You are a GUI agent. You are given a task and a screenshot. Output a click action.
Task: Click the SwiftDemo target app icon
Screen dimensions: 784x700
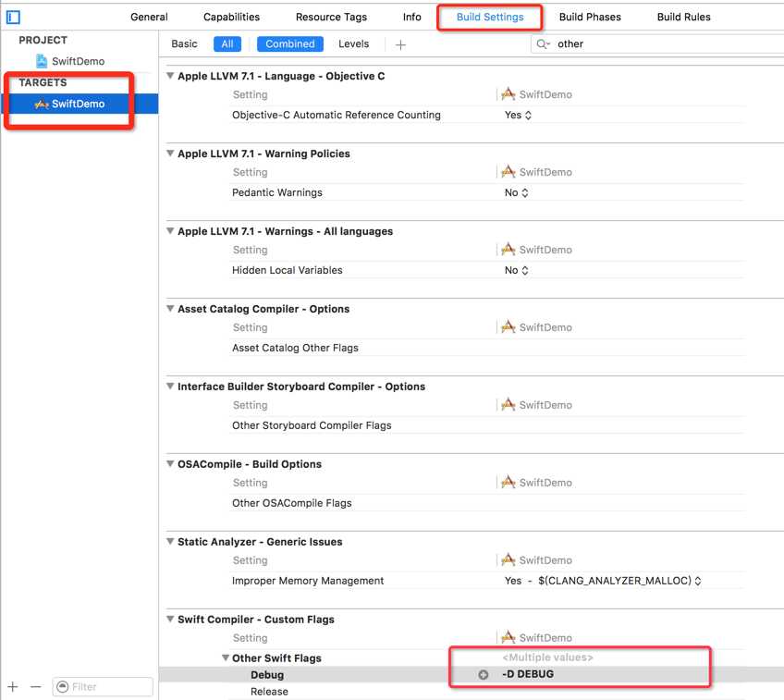pyautogui.click(x=42, y=104)
